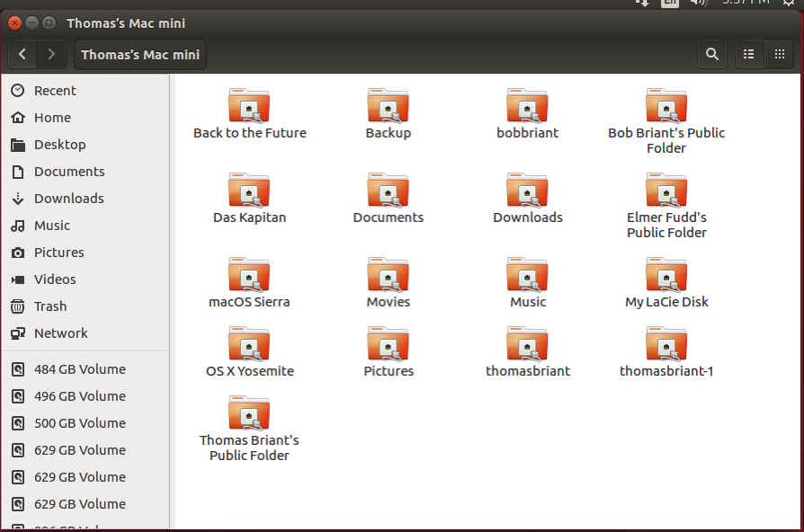The height and width of the screenshot is (532, 804).
Task: Click the volume speaker indicator
Action: tap(699, 3)
